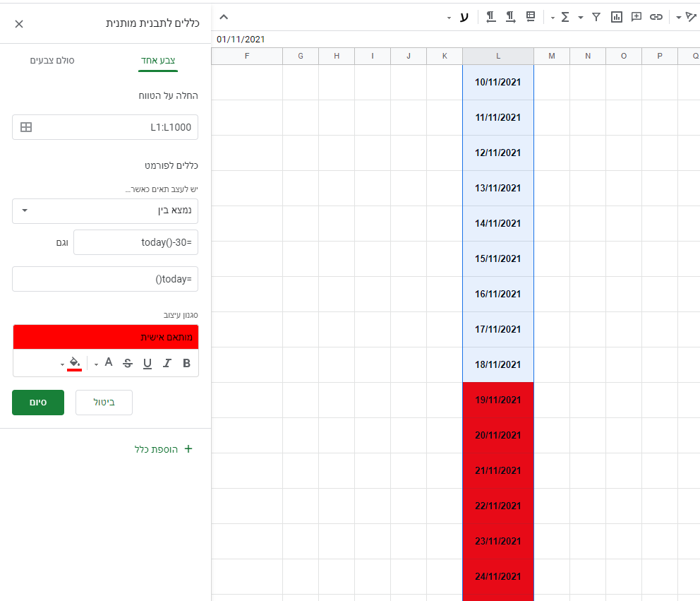Image resolution: width=700 pixels, height=601 pixels.
Task: Insert a function with the Sigma icon
Action: click(565, 17)
